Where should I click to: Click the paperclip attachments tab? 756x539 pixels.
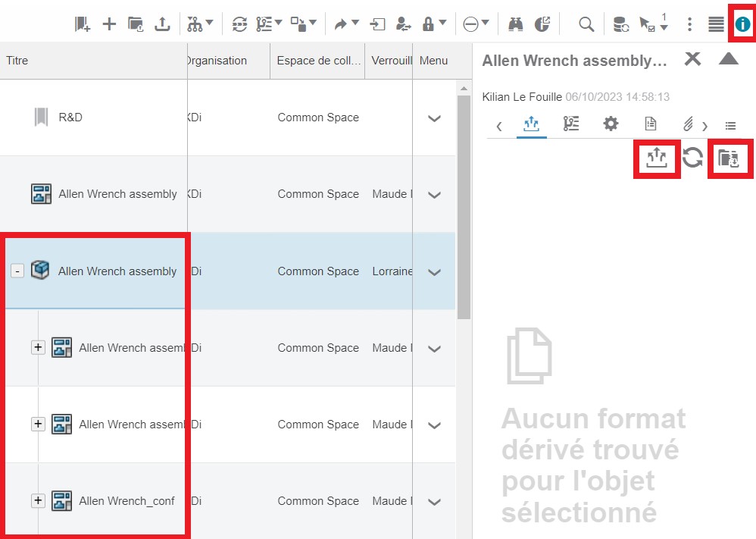(x=688, y=124)
